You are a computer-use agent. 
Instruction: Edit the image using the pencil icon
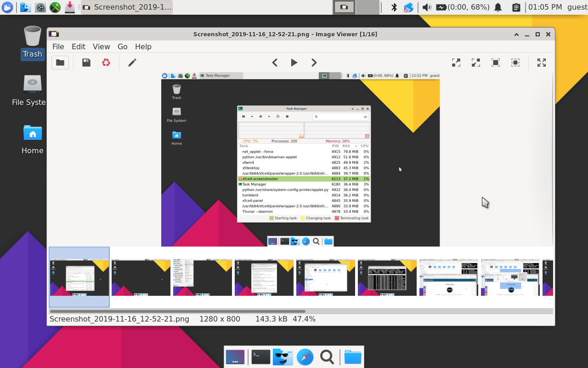(x=132, y=63)
